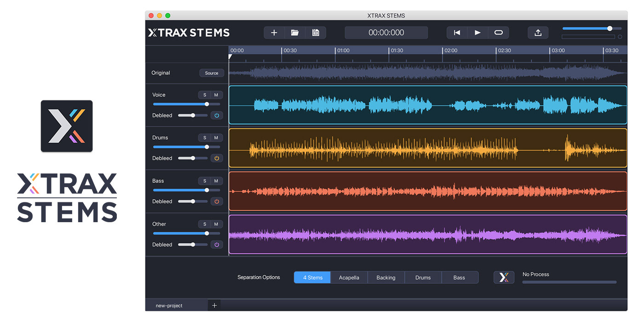Export stems with the share icon
The height and width of the screenshot is (322, 644).
pyautogui.click(x=538, y=33)
